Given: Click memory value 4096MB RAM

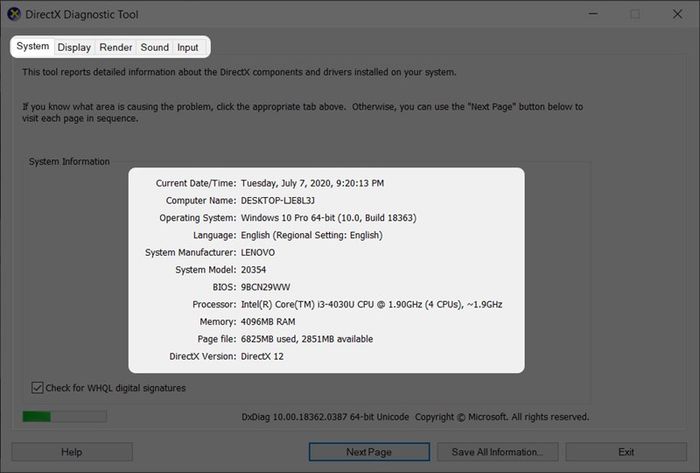Looking at the screenshot, I should point(268,322).
